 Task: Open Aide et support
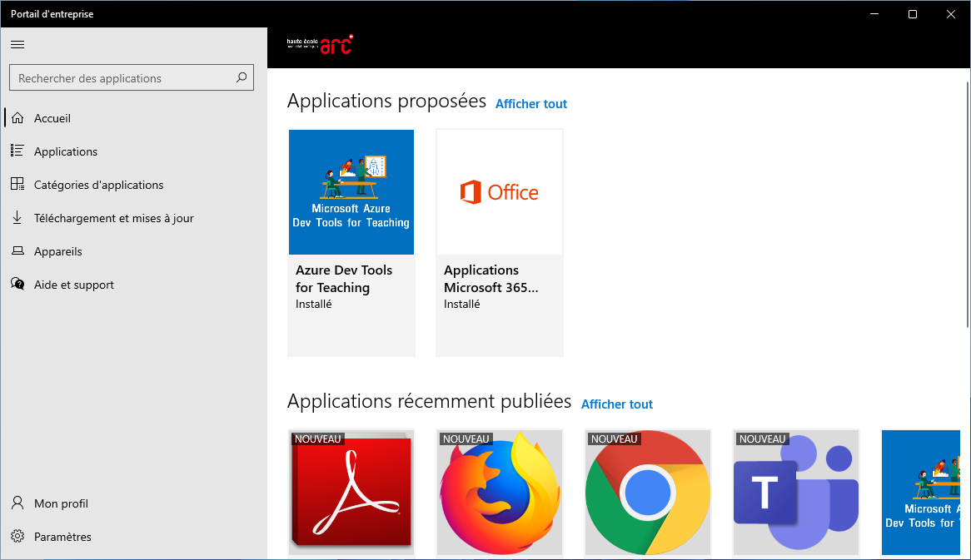(x=134, y=285)
